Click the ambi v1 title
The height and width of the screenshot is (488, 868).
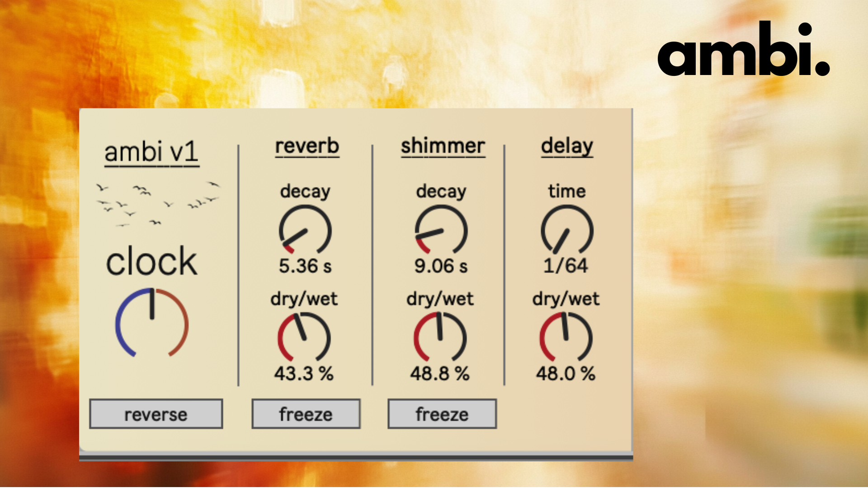[151, 152]
